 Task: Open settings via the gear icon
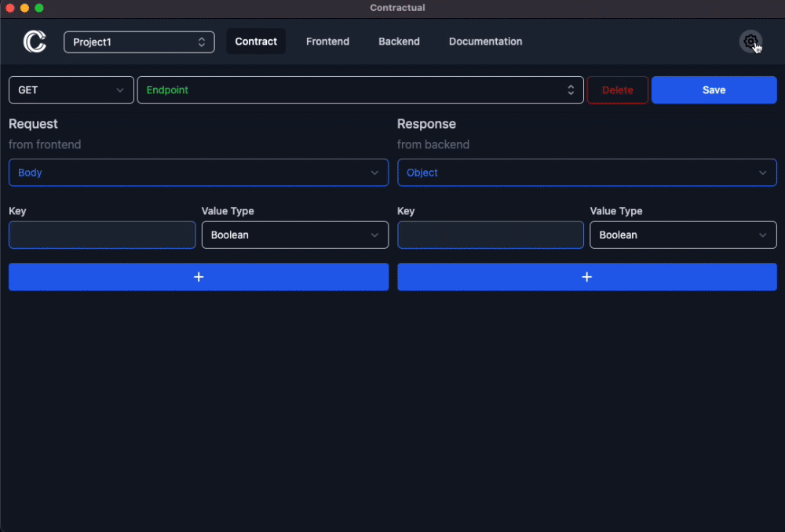750,42
